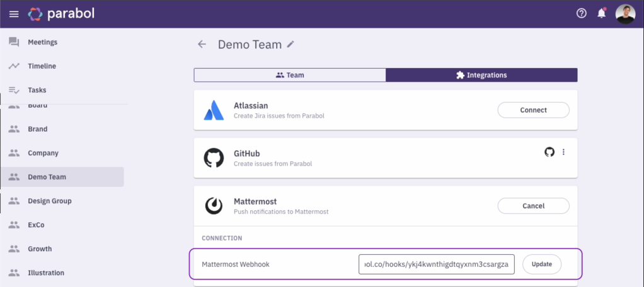Click the Illustration team people icon
Screen dimensions: 644x287
(x=14, y=273)
